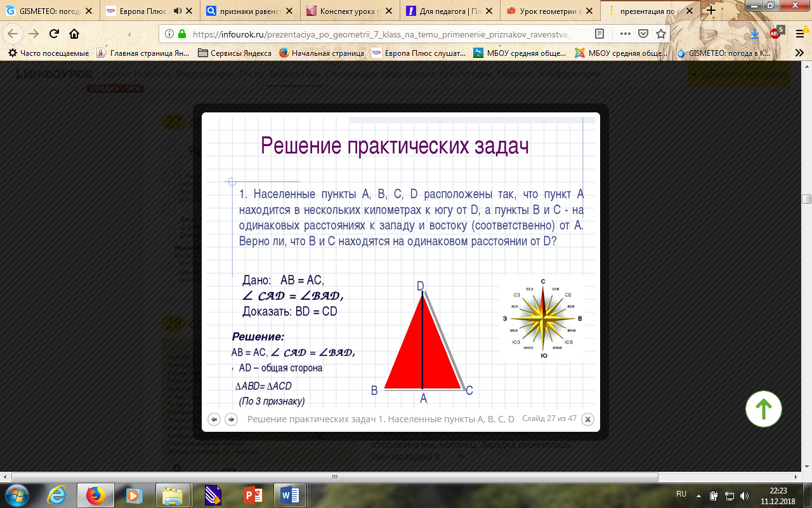
Task: Click the green padlock security icon
Action: tap(182, 34)
